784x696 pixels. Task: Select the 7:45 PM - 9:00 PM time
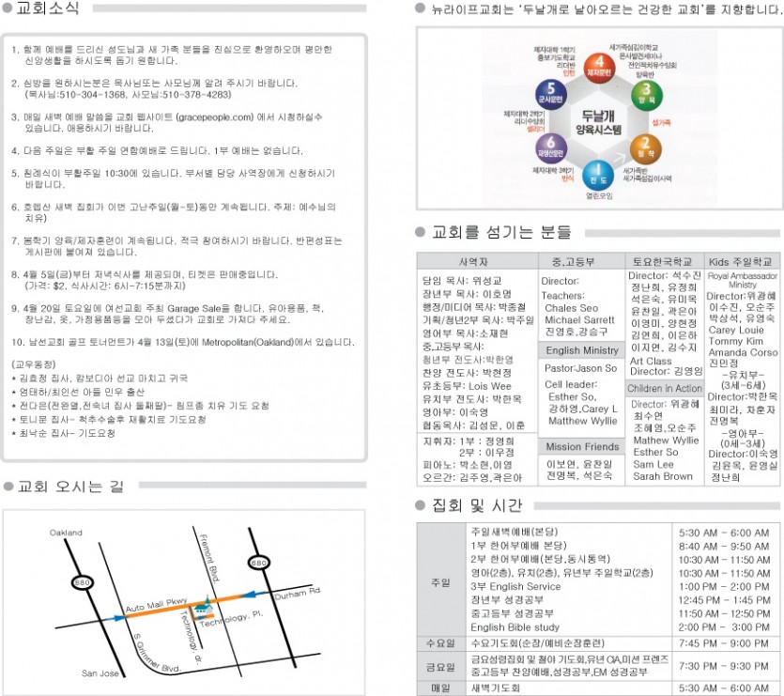pos(724,643)
